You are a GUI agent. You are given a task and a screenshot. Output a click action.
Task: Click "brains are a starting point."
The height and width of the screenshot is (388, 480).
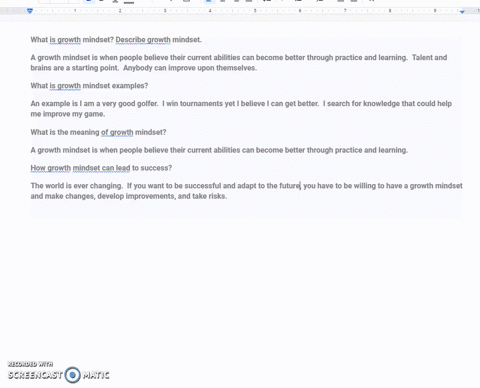(75, 68)
